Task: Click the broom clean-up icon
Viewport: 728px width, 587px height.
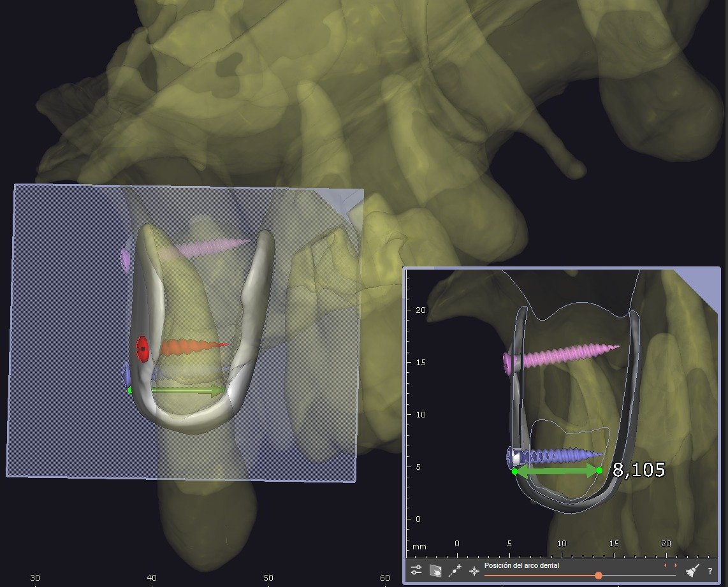Action: 692,571
